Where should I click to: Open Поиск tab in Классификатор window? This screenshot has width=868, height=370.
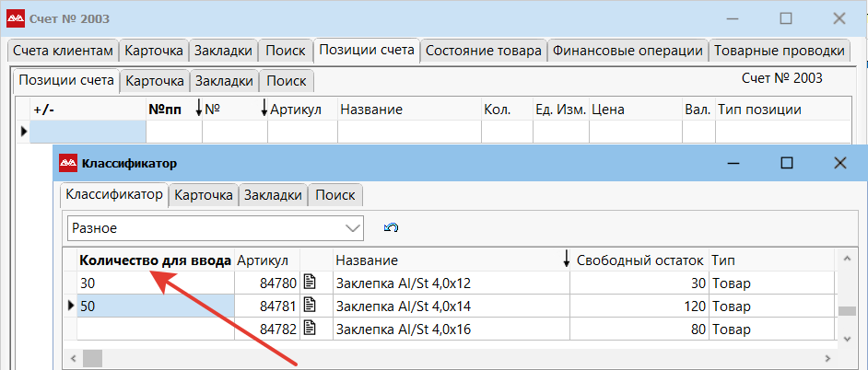point(335,195)
